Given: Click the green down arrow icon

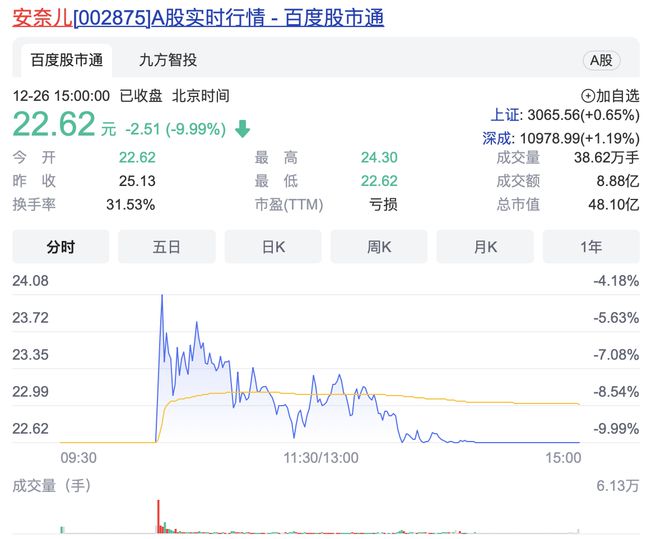Looking at the screenshot, I should tap(242, 129).
